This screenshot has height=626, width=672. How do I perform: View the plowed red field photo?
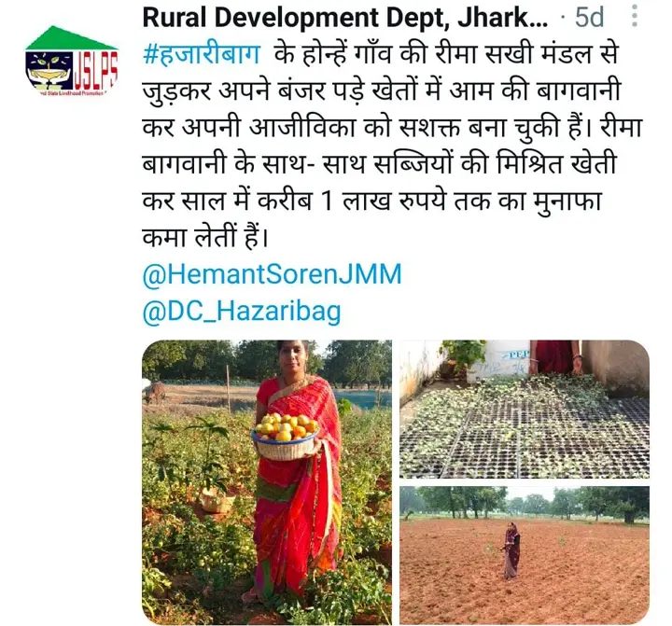525,556
